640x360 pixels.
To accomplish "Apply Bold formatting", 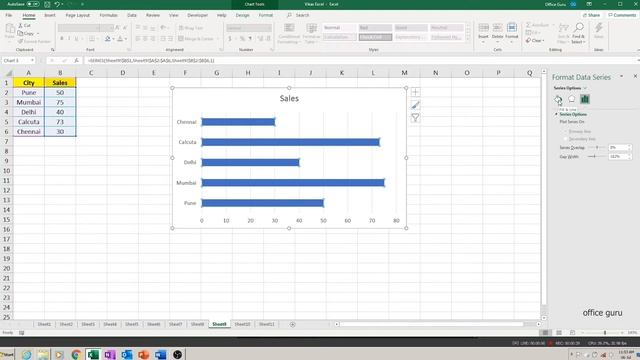I will (62, 39).
